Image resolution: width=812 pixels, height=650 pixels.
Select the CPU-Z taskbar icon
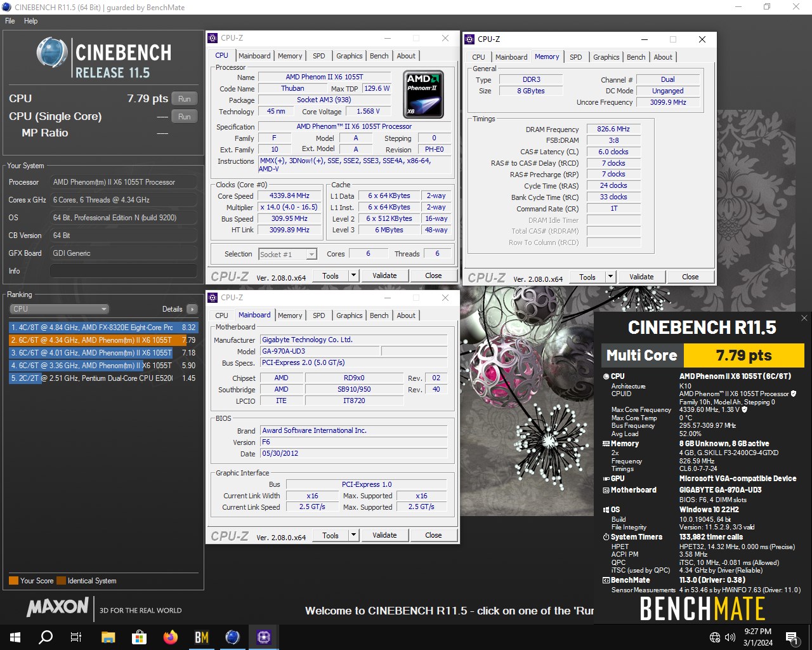tap(264, 637)
